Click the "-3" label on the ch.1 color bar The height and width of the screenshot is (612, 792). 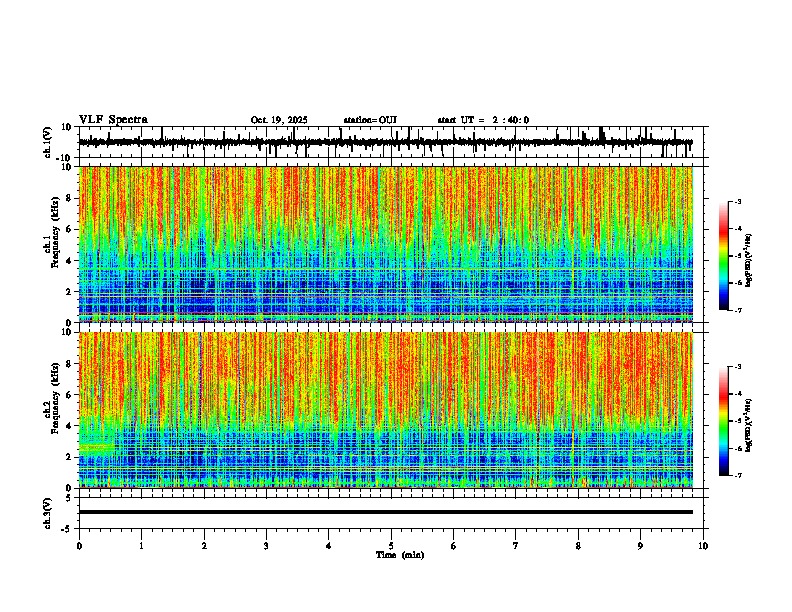coord(737,201)
